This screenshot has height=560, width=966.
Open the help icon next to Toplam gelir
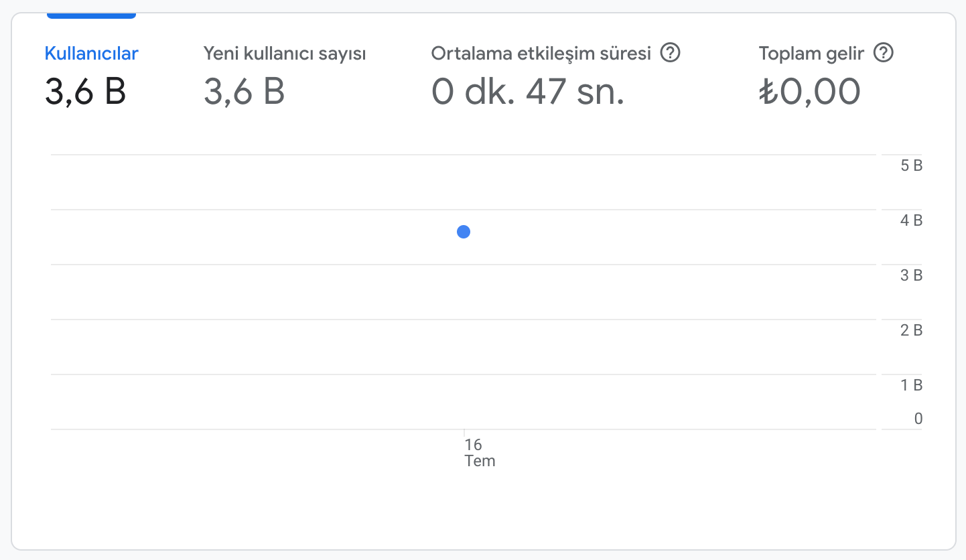(884, 53)
